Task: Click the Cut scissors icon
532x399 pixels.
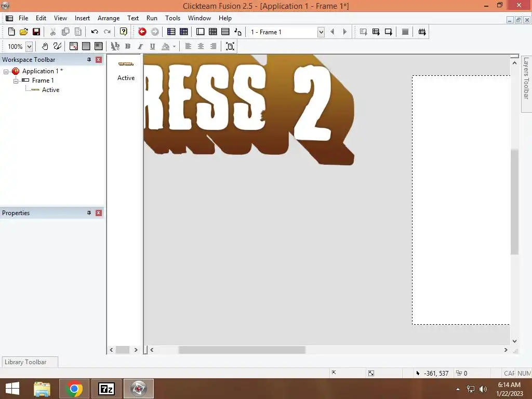Action: coord(53,32)
